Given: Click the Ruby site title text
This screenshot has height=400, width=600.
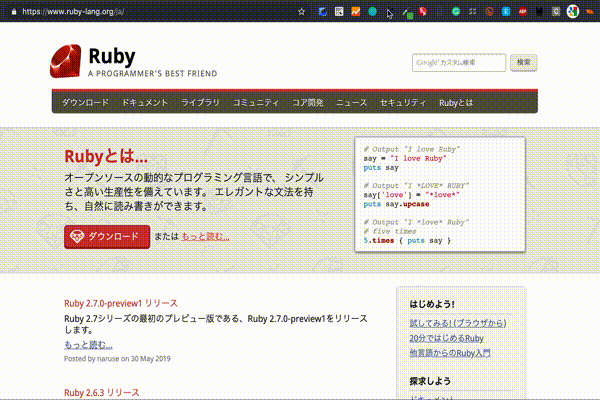Looking at the screenshot, I should coord(112,56).
